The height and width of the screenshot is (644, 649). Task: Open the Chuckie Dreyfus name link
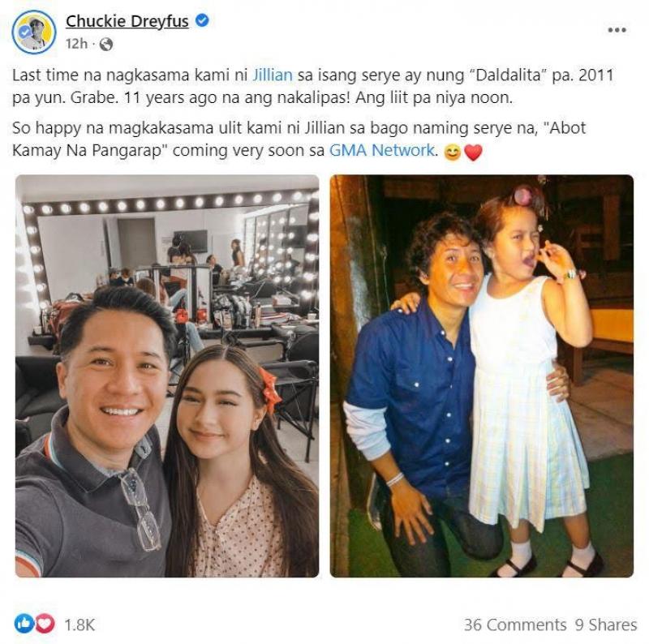pos(127,21)
